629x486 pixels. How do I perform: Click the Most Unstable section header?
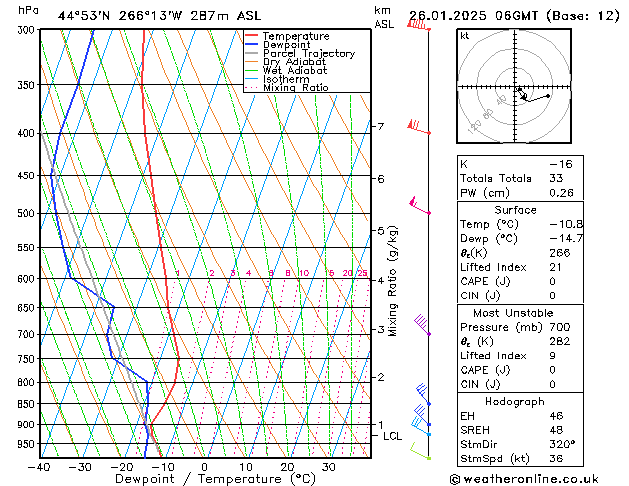pyautogui.click(x=513, y=313)
